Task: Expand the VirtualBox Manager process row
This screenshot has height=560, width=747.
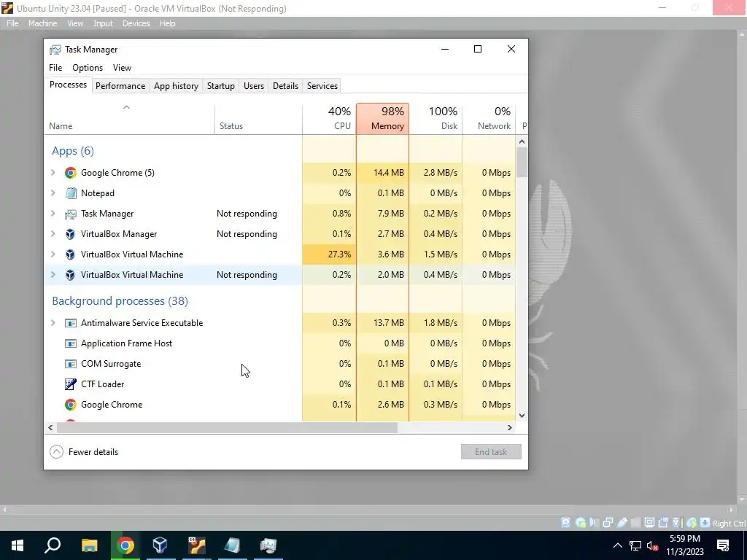Action: (53, 234)
